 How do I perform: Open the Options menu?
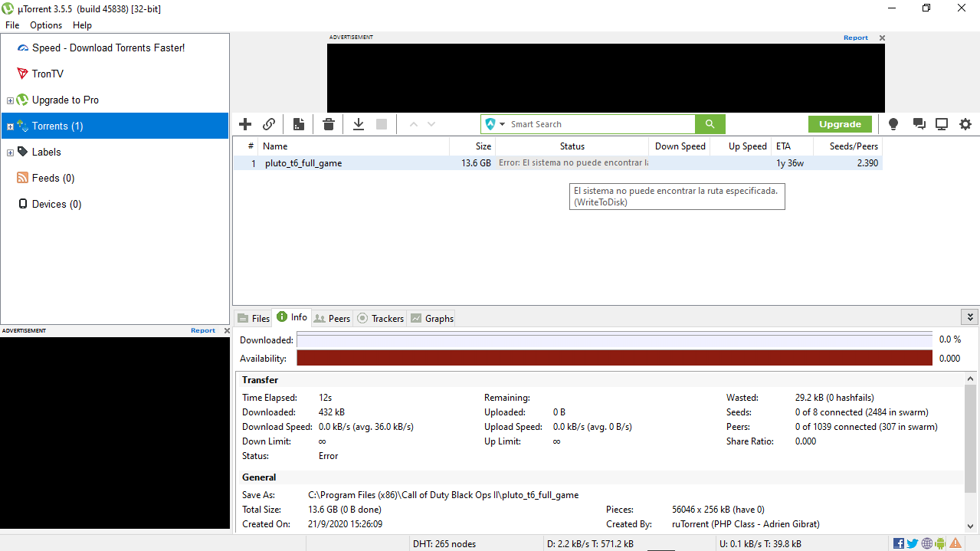coord(46,25)
